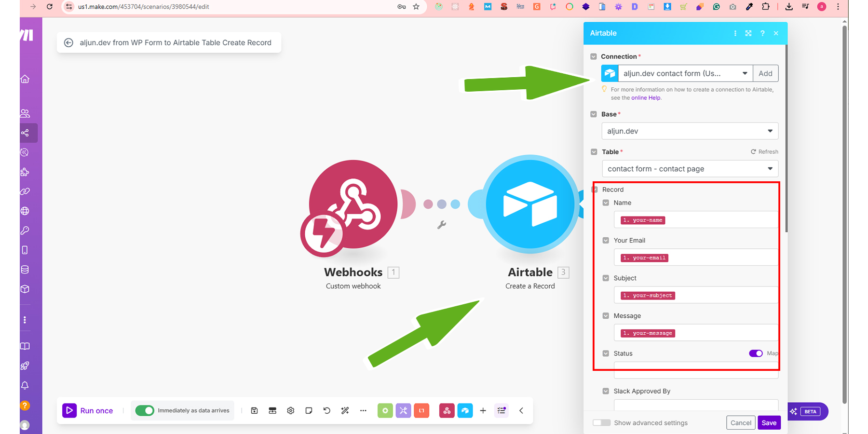The image size is (868, 434).
Task: Open scenario settings gear in bottom toolbar
Action: (x=290, y=410)
